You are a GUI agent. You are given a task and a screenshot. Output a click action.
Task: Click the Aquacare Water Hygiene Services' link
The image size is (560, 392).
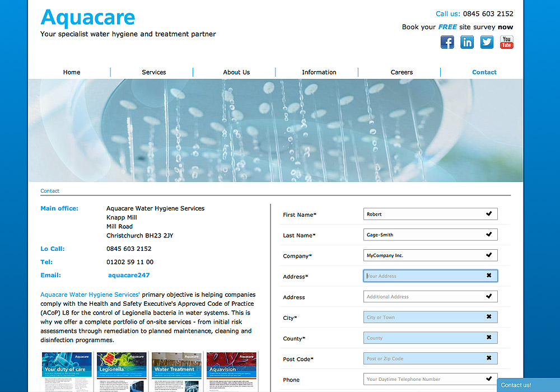point(90,295)
